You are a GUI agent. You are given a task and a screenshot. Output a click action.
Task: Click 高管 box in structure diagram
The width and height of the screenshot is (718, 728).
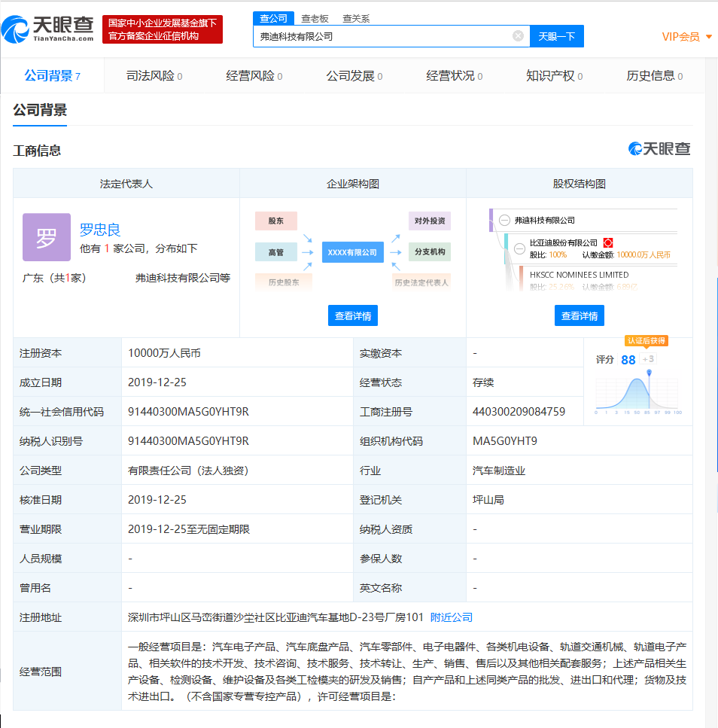276,252
